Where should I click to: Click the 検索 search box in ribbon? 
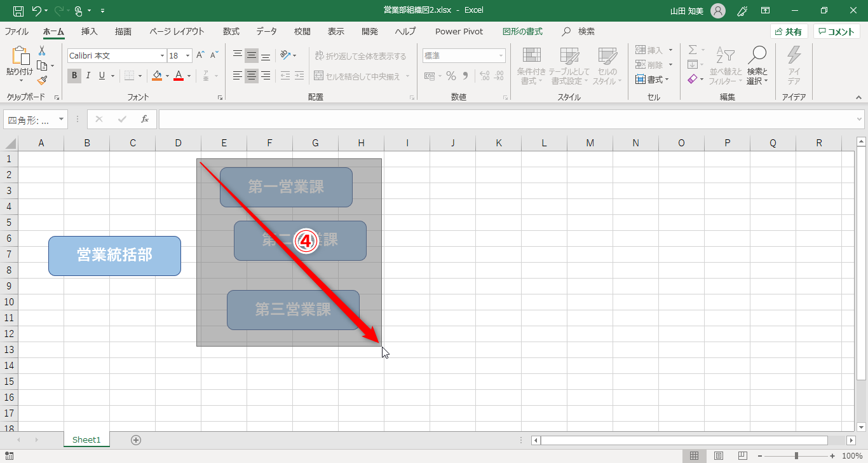tap(580, 32)
